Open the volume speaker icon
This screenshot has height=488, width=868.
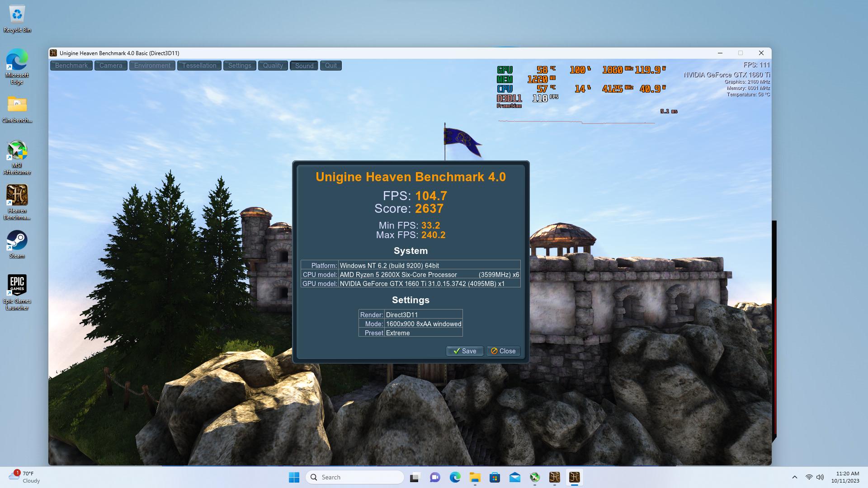[820, 477]
